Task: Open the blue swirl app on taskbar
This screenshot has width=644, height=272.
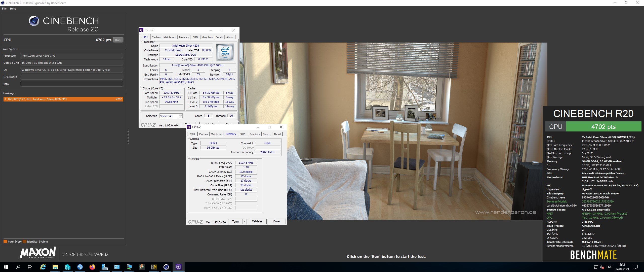Action: click(80, 267)
